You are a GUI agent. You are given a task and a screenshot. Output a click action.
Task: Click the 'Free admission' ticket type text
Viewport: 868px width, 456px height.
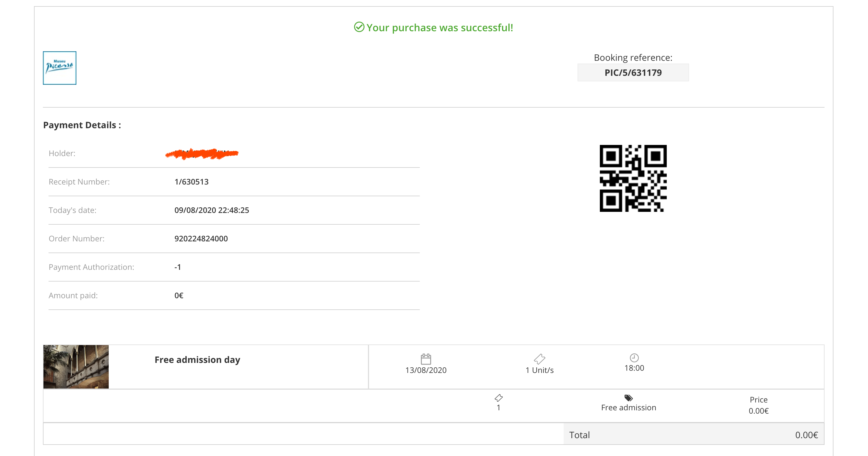629,408
